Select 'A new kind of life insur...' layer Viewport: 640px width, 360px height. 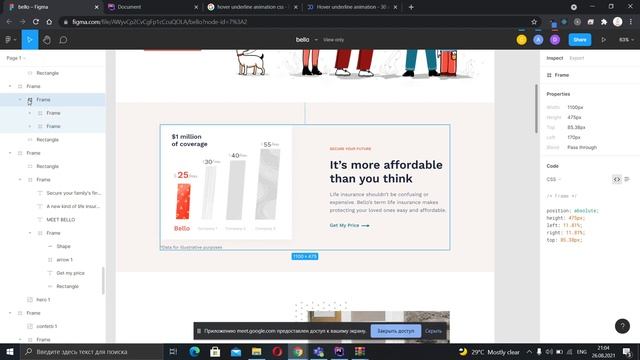(x=73, y=206)
